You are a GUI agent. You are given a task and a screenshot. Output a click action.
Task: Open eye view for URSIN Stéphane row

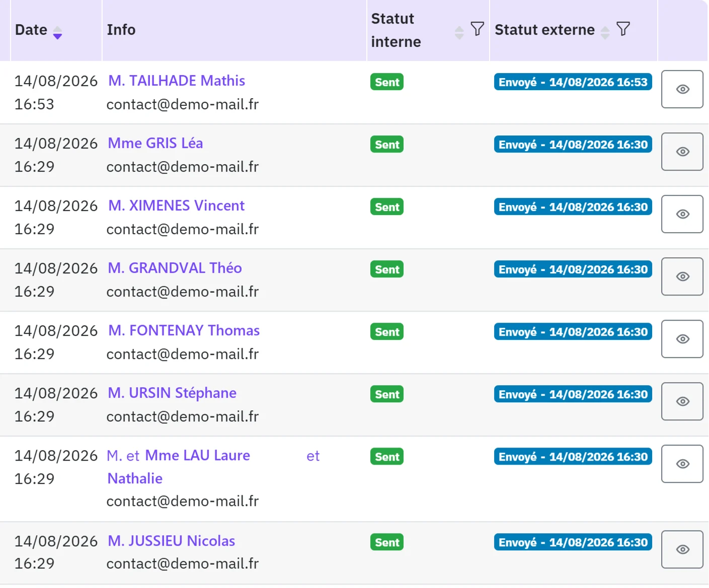click(x=682, y=401)
